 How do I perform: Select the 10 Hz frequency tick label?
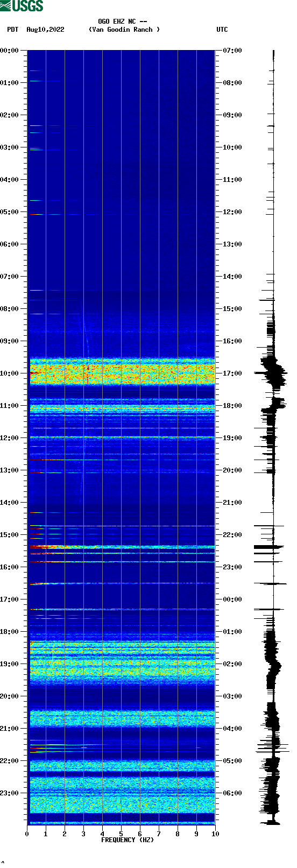[x=215, y=834]
